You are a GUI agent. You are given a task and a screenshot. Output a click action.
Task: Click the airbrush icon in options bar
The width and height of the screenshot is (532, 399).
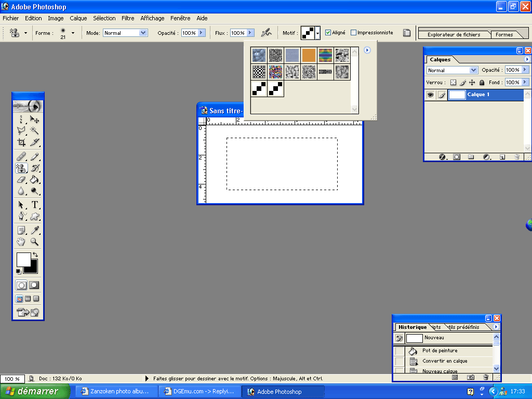[266, 33]
